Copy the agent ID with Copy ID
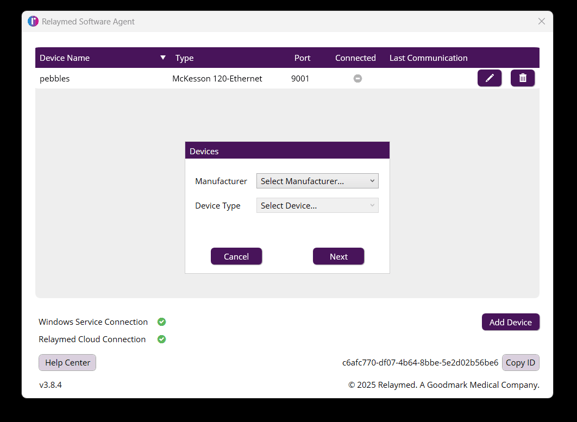Screen dimensions: 577x422 520,362
